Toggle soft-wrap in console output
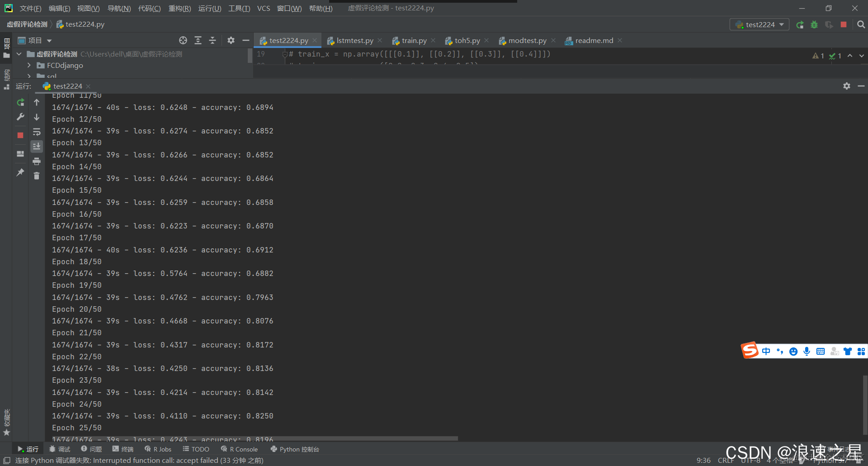The width and height of the screenshot is (868, 466). (37, 132)
